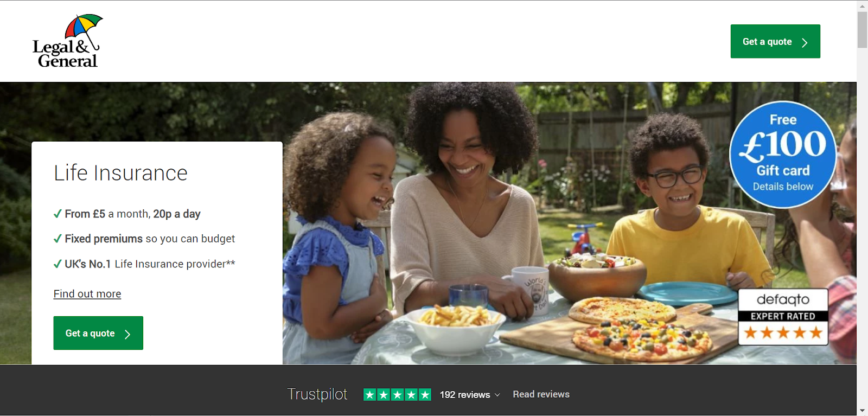Click the scrollbar up arrow
The image size is (868, 416).
point(862,5)
